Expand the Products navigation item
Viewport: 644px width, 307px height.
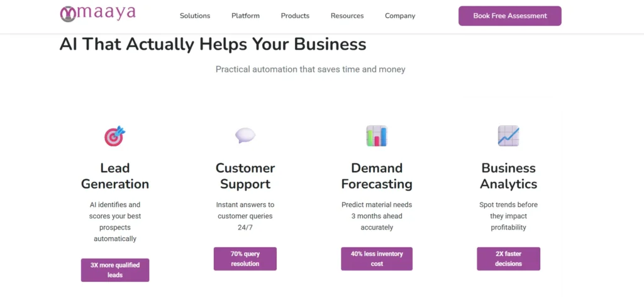click(x=295, y=16)
